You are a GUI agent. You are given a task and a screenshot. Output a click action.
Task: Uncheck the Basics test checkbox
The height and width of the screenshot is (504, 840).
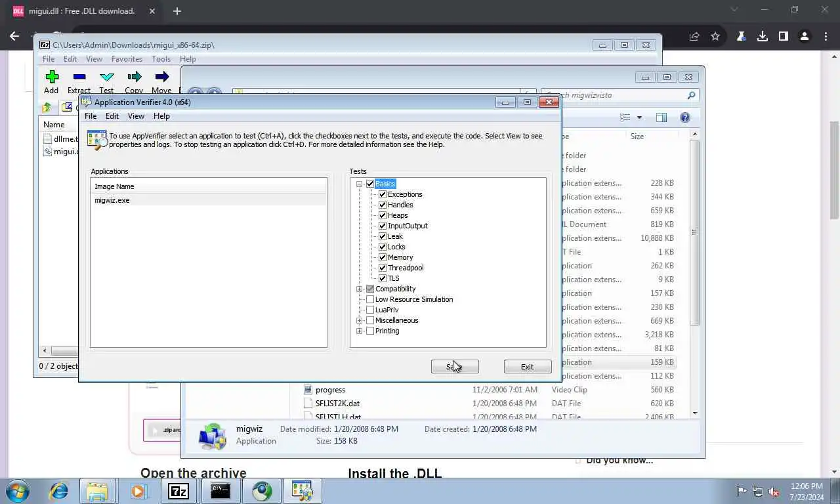(x=370, y=184)
